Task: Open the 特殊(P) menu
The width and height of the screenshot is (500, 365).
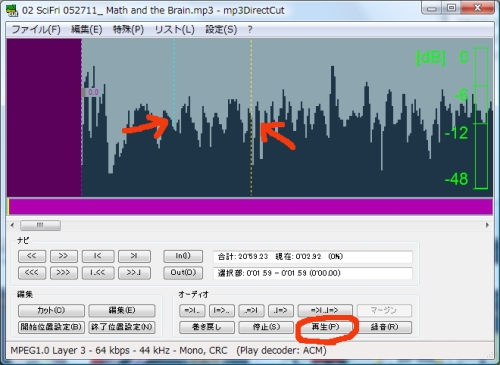Action: pyautogui.click(x=128, y=30)
